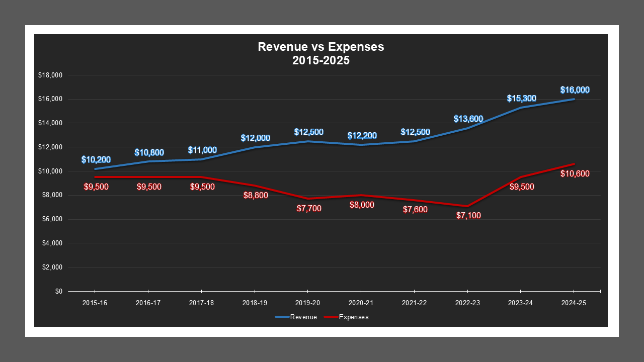Viewport: 644px width, 362px height.
Task: Click the $8,800 expenses data label
Action: point(255,195)
